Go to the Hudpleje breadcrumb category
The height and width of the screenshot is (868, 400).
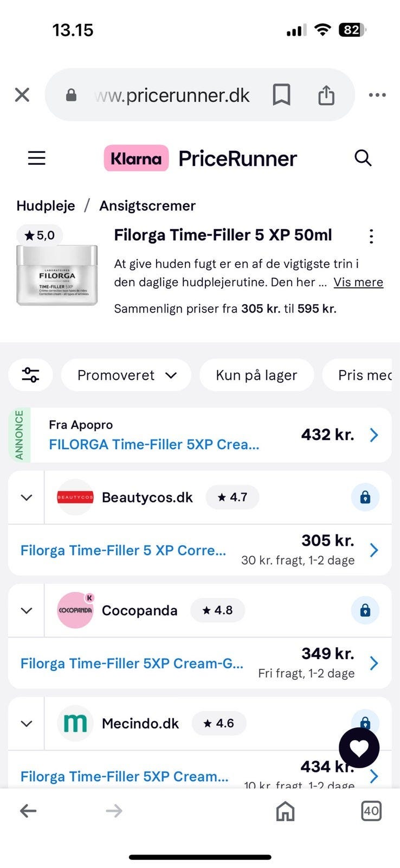[46, 206]
